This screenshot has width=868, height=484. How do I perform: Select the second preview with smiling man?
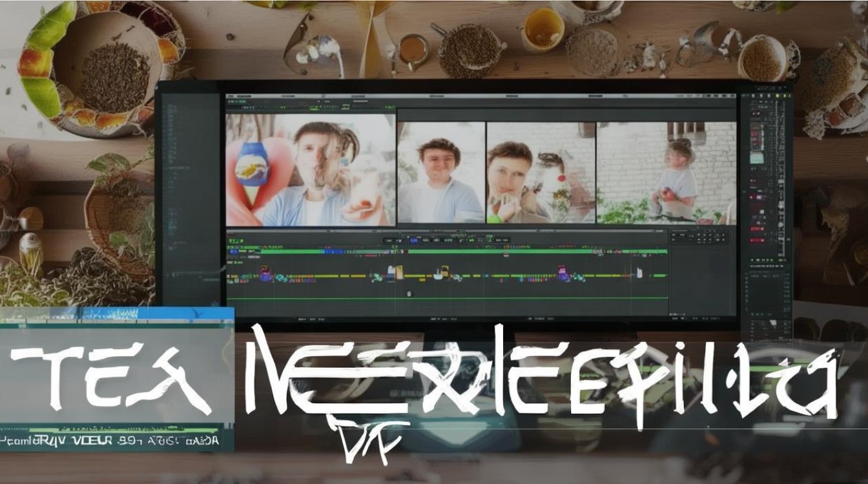pyautogui.click(x=440, y=173)
